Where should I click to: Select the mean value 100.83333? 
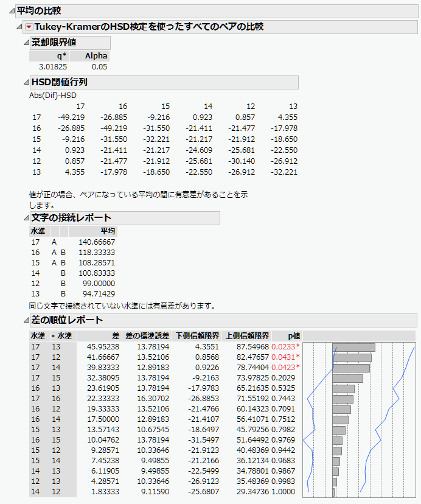point(97,273)
